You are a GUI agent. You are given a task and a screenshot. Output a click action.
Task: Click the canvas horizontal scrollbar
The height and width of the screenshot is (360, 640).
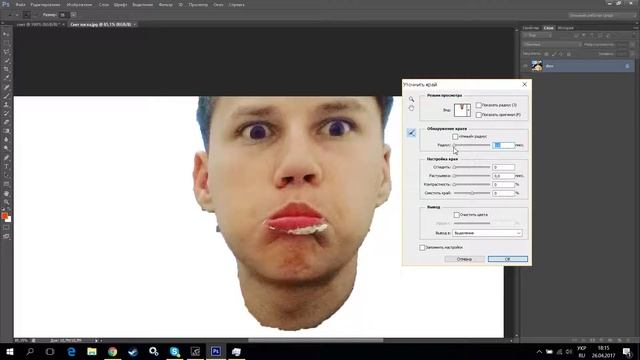(x=316, y=340)
